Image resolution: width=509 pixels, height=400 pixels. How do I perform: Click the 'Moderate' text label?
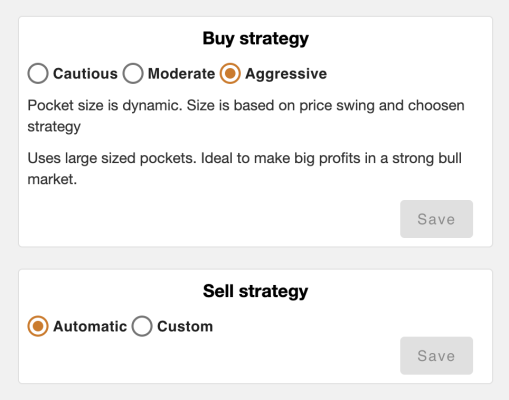coord(181,74)
